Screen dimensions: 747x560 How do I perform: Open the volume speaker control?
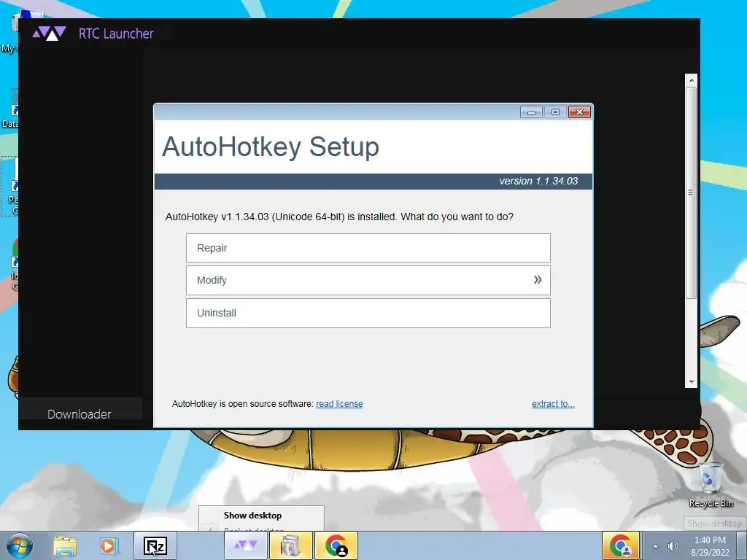[x=673, y=546]
